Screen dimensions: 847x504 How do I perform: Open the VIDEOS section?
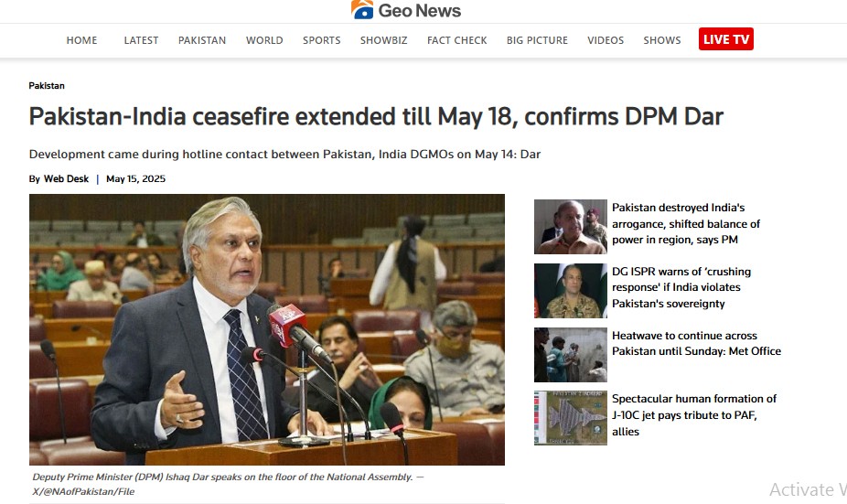[x=606, y=40]
